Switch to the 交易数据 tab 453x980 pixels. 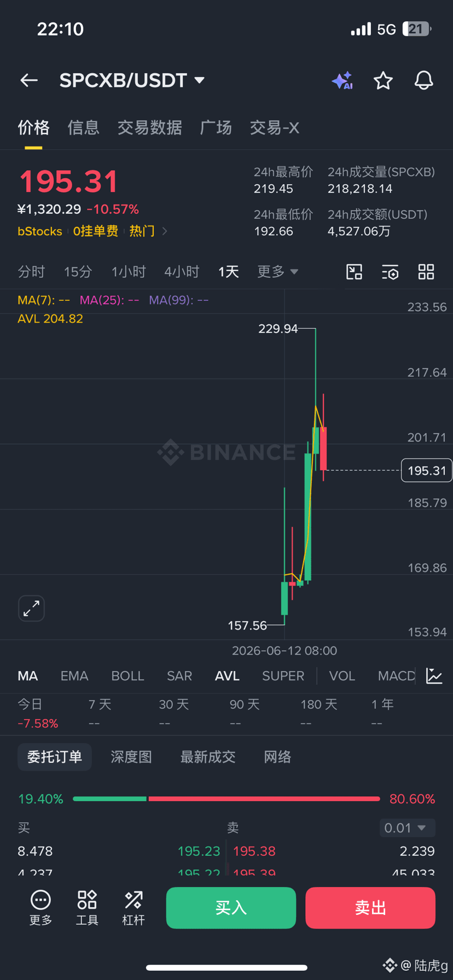click(149, 128)
